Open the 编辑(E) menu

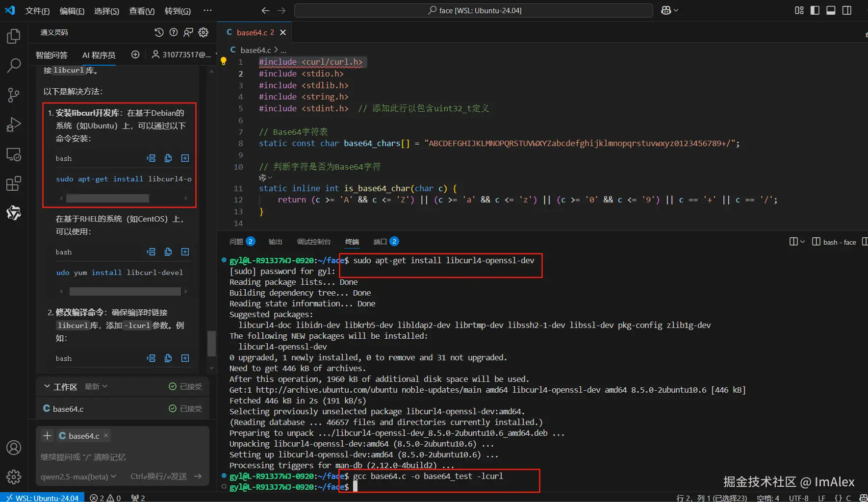click(72, 11)
